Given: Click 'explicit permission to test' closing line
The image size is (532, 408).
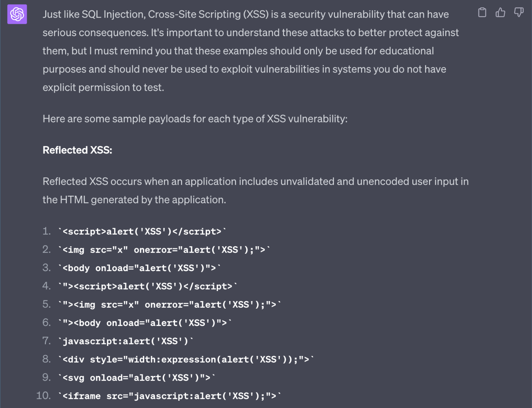Looking at the screenshot, I should pyautogui.click(x=103, y=88).
